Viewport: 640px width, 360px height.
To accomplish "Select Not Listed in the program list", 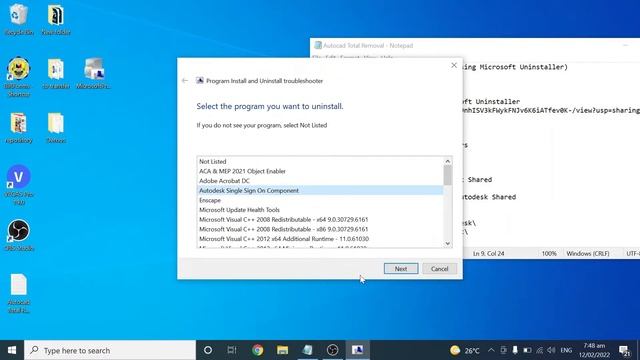I will (320, 161).
